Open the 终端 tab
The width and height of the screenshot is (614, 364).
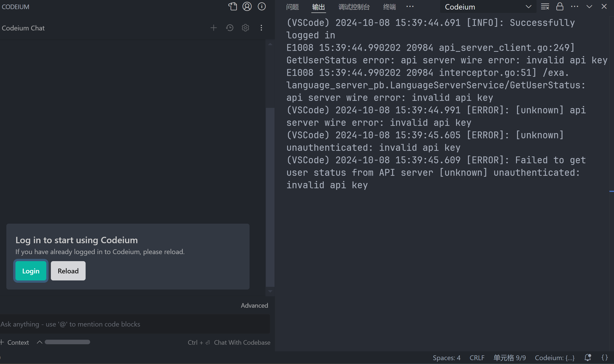point(389,7)
